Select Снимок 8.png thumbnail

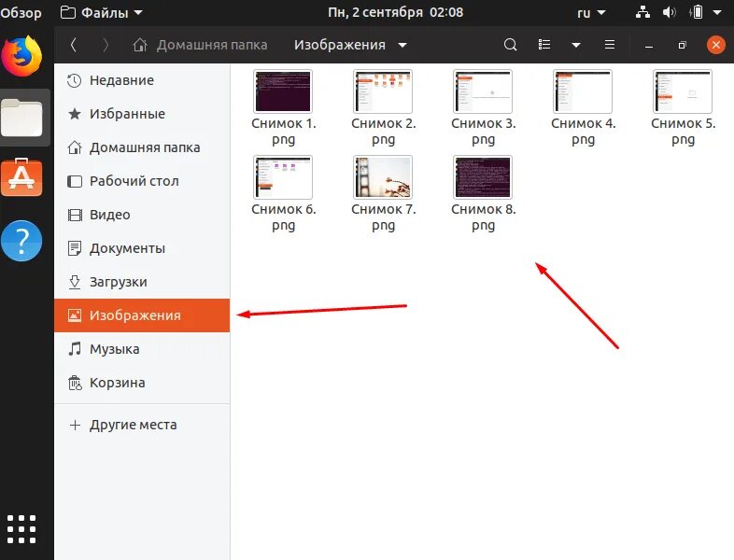(x=483, y=177)
